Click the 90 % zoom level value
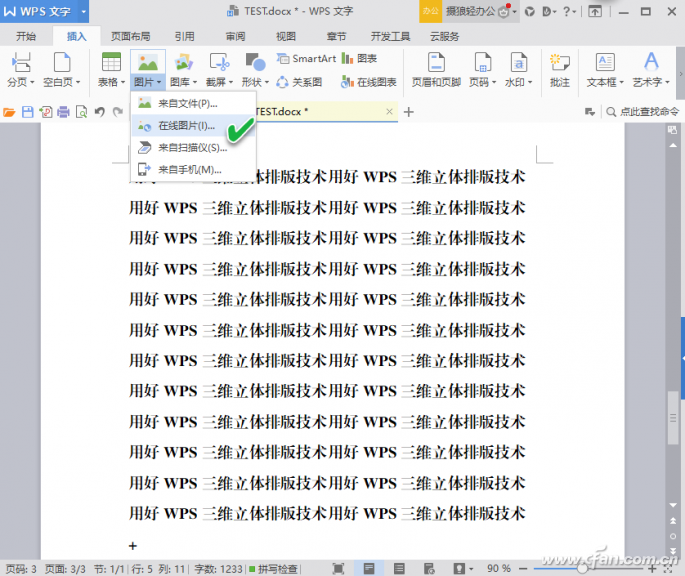685x576 pixels. point(499,569)
